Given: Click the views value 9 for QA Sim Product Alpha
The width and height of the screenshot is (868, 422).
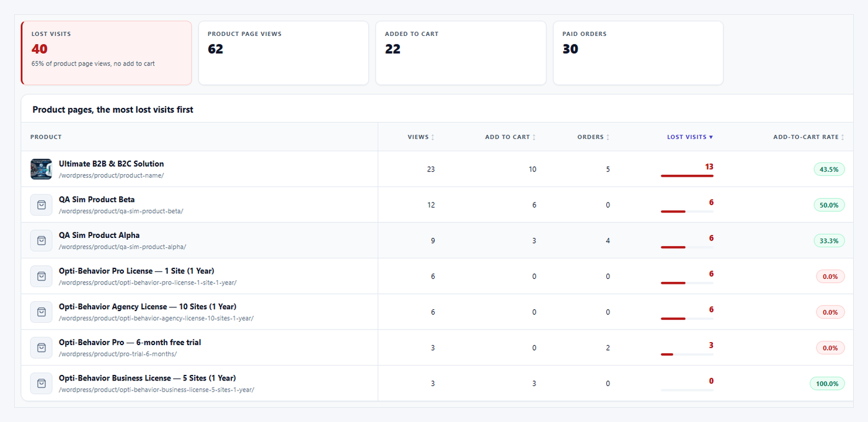Looking at the screenshot, I should point(433,240).
